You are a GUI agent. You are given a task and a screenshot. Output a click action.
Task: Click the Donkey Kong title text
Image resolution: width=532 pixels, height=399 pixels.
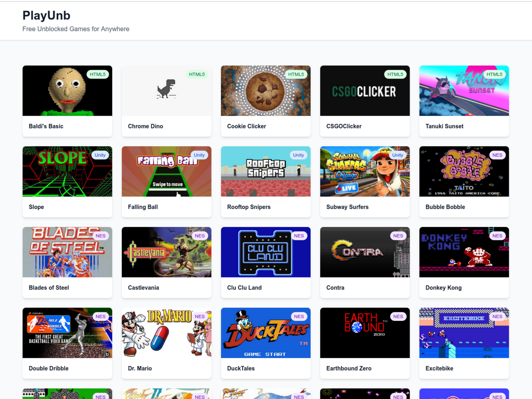tap(443, 288)
